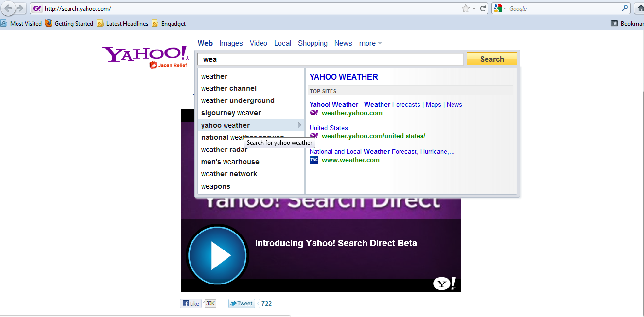Click the TWC Weather Channel icon

click(314, 160)
